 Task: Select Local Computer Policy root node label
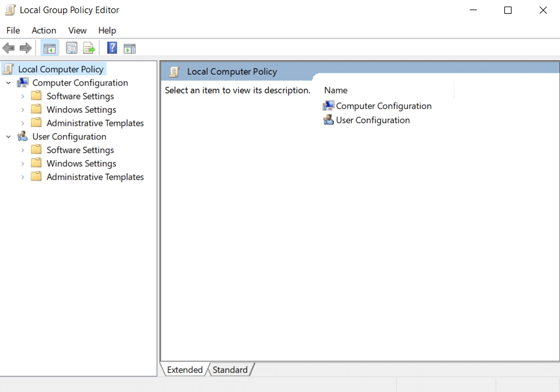[60, 69]
